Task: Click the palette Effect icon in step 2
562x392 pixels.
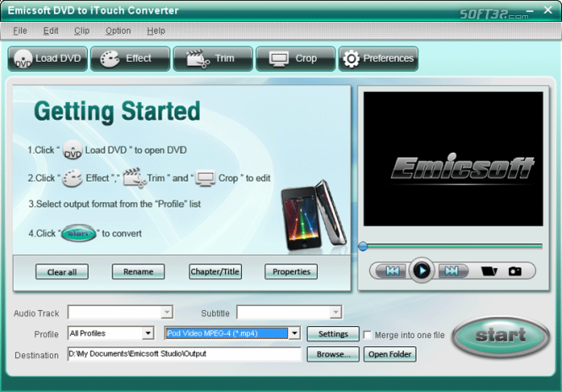Action: pyautogui.click(x=73, y=178)
